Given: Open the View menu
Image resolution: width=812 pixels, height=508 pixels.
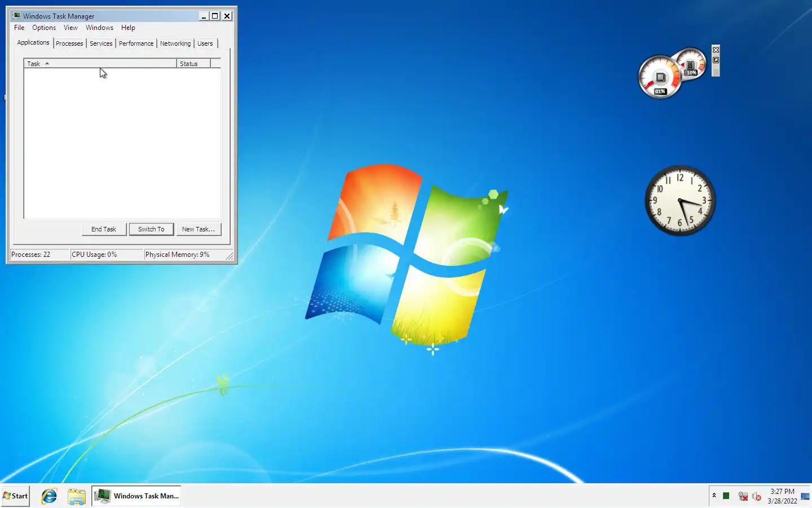Looking at the screenshot, I should coord(70,28).
